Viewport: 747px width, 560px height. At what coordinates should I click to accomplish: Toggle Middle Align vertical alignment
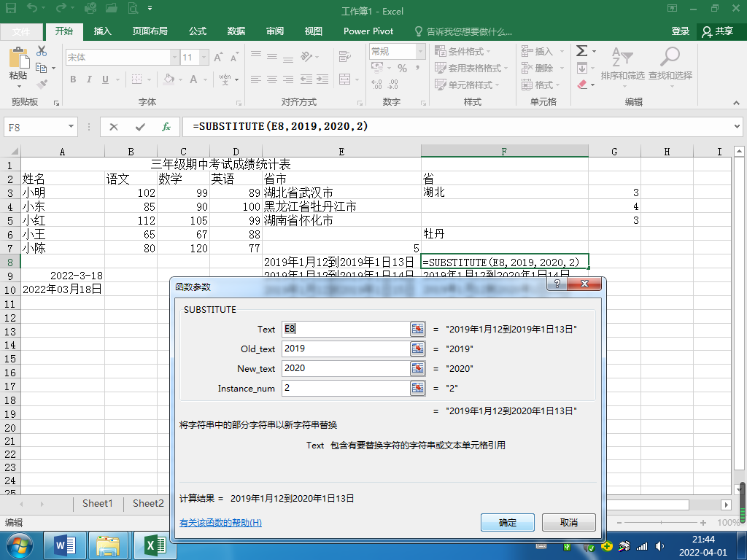click(272, 57)
